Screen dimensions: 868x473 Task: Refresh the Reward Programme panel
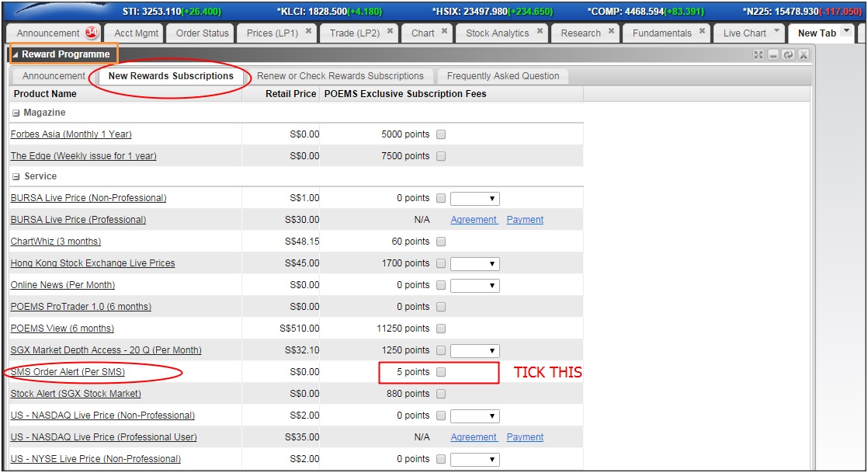click(788, 54)
